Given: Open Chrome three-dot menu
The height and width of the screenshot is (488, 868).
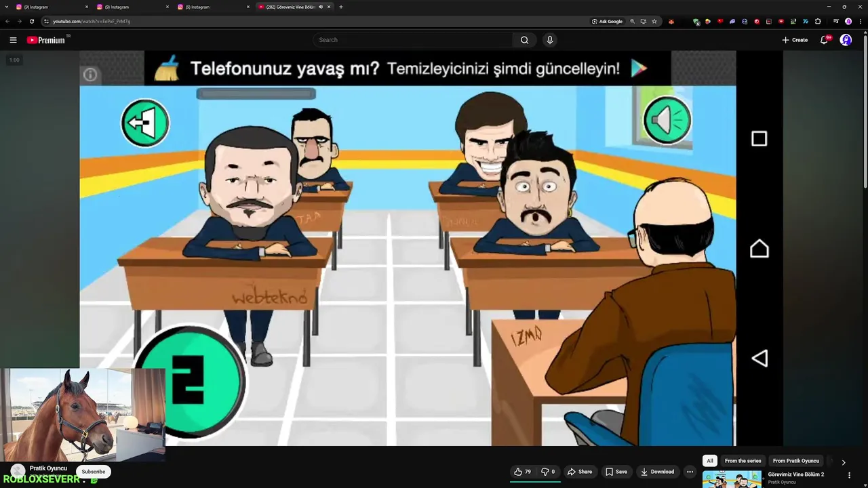Looking at the screenshot, I should pos(860,21).
